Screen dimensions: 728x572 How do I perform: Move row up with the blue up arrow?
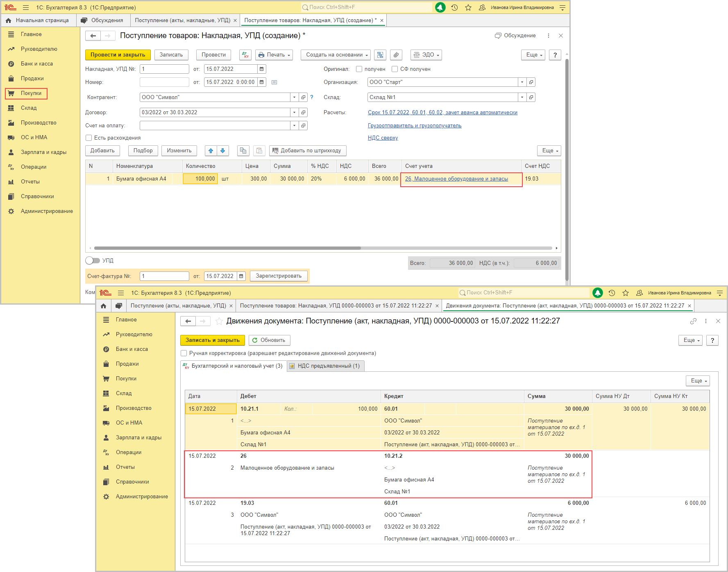coord(211,151)
